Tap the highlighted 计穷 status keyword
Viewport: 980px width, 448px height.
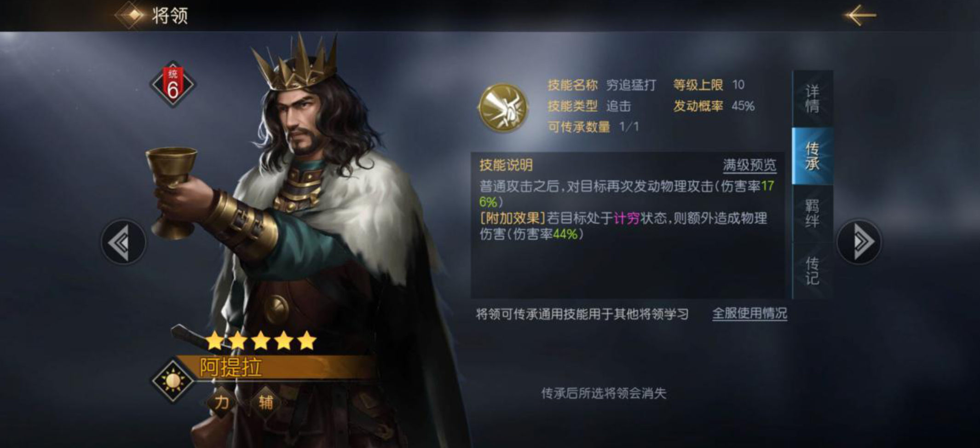point(627,218)
